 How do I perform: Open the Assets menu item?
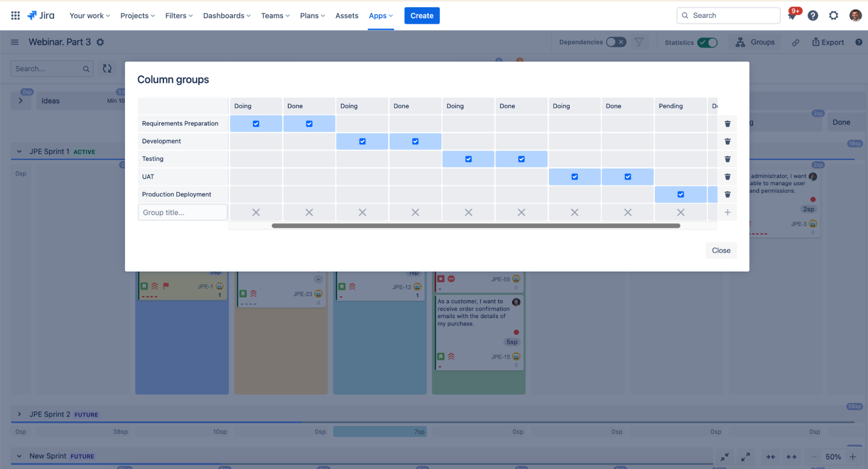pyautogui.click(x=347, y=16)
